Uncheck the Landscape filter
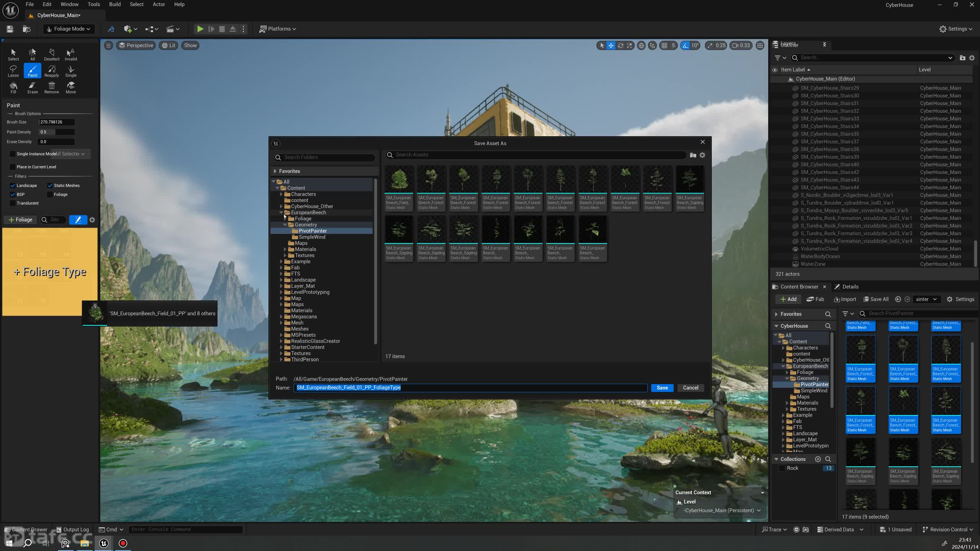 13,186
